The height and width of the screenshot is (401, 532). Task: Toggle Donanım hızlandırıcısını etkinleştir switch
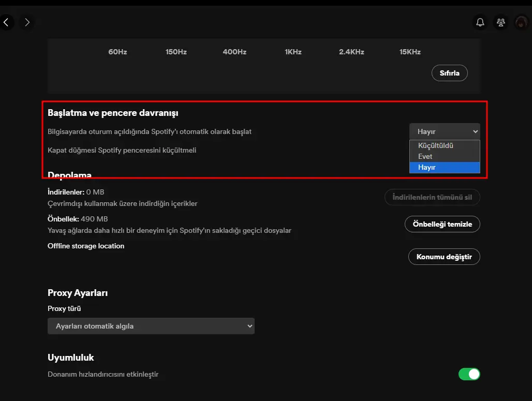pos(469,374)
